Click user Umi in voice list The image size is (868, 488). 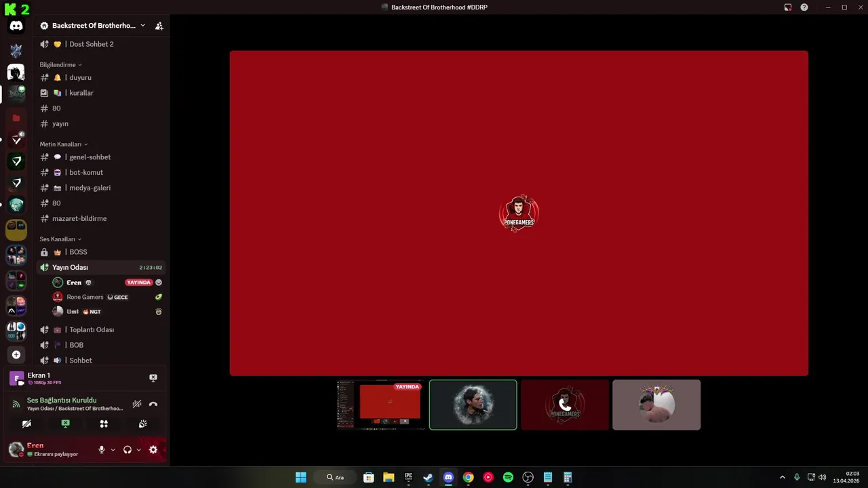coord(73,312)
